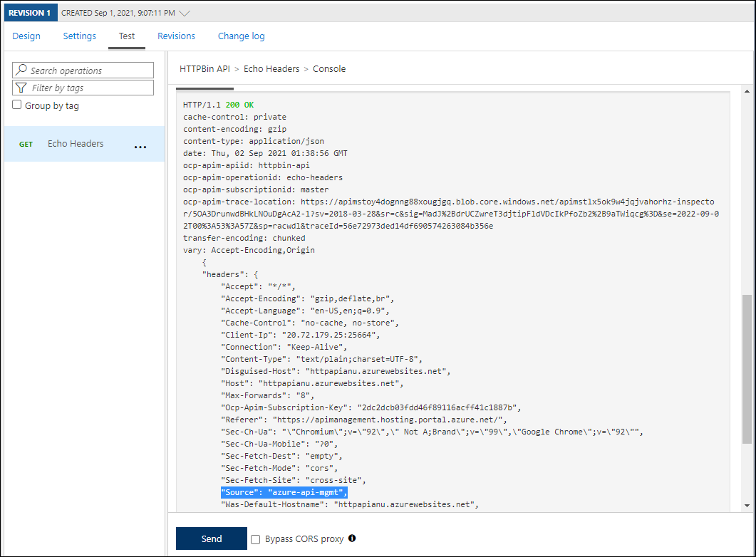This screenshot has height=557, width=756.
Task: Open the Change log tab
Action: (x=241, y=36)
